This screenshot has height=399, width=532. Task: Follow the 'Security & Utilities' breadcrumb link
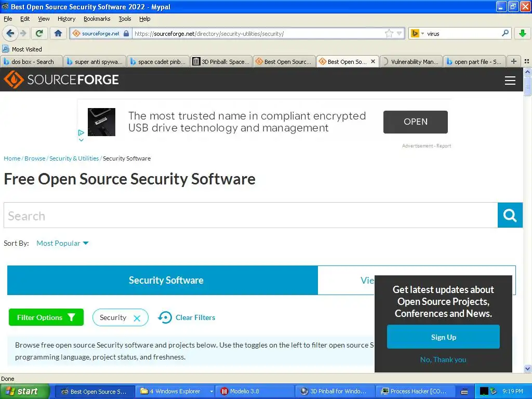point(74,158)
